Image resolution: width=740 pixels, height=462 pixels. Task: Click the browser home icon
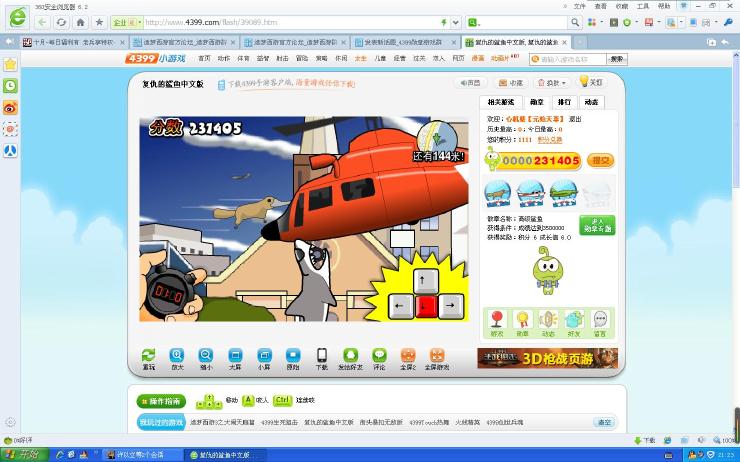80,22
